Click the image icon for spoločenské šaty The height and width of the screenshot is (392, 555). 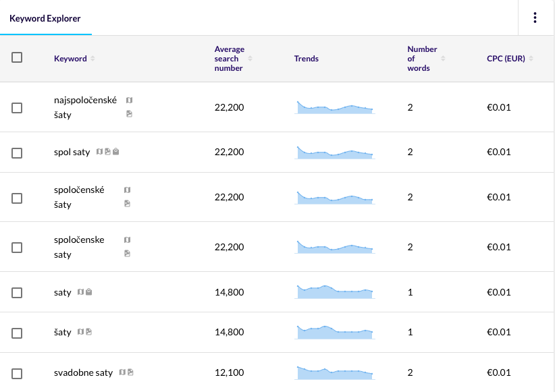click(x=128, y=204)
